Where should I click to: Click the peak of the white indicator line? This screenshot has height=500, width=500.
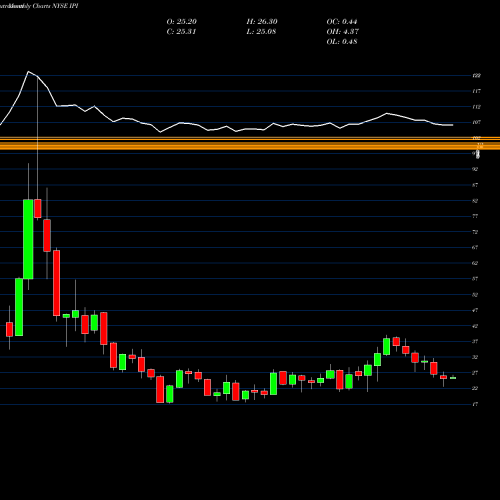tap(28, 71)
